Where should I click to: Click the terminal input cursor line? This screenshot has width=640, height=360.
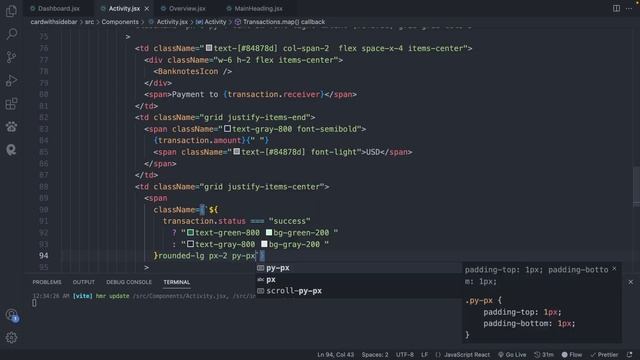pyautogui.click(x=34, y=303)
